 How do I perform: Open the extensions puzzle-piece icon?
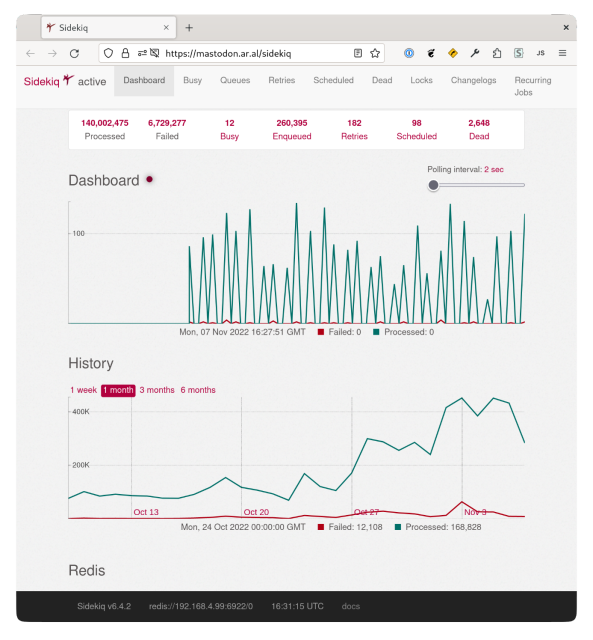click(x=497, y=53)
